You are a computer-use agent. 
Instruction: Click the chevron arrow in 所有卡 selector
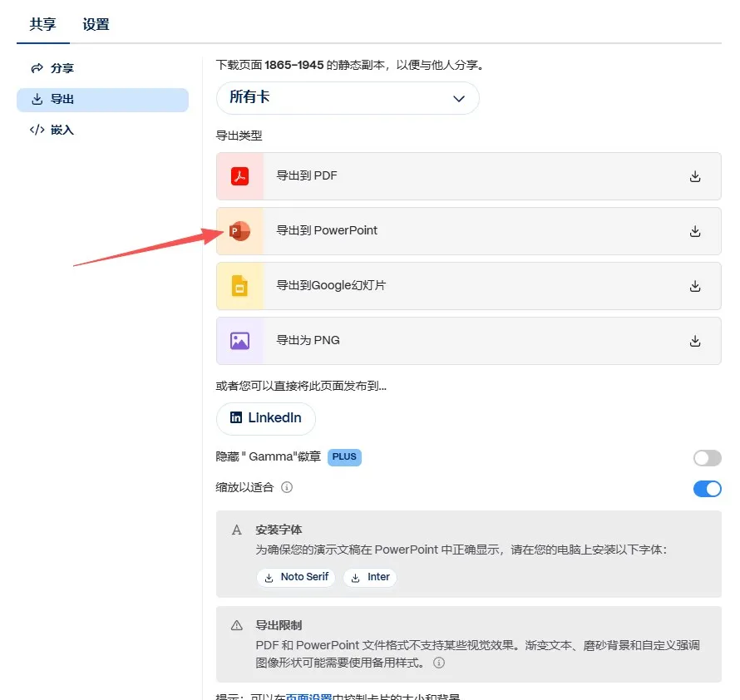(459, 99)
